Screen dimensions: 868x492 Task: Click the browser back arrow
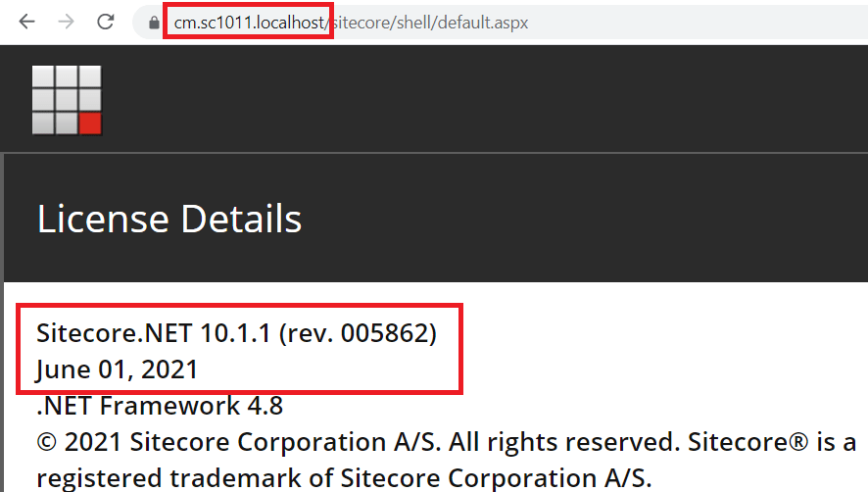click(x=26, y=22)
